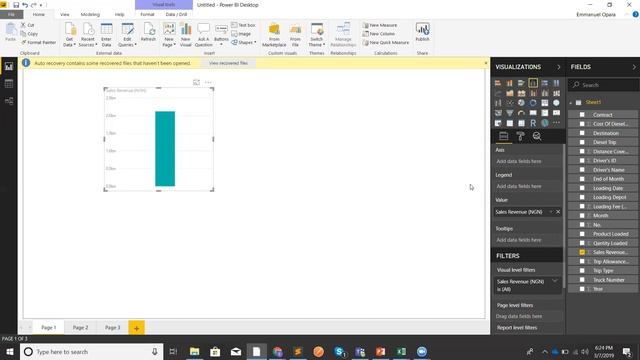Select the Gauge visual icon
The width and height of the screenshot is (640, 360).
click(521, 113)
